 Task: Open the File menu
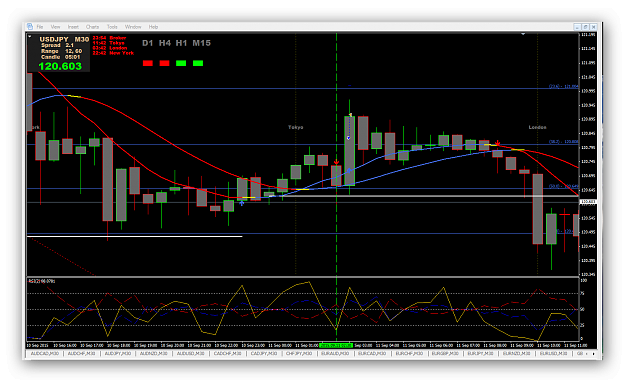click(x=40, y=27)
